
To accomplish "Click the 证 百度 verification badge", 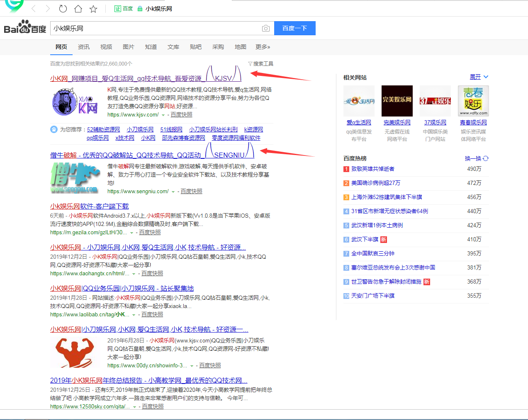I will pyautogui.click(x=124, y=9).
